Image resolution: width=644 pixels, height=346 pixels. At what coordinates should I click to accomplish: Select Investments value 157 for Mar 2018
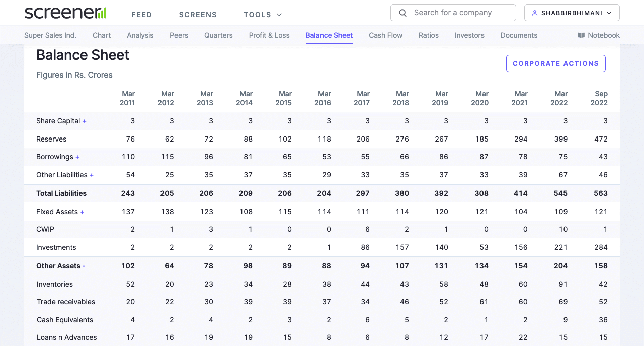[x=402, y=247]
